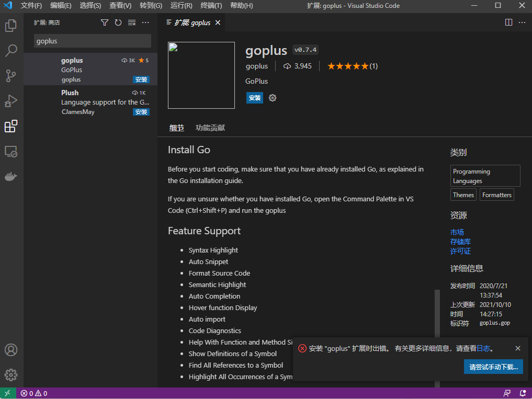The height and width of the screenshot is (399, 532).
Task: Open the 许可证 resource link
Action: (460, 251)
